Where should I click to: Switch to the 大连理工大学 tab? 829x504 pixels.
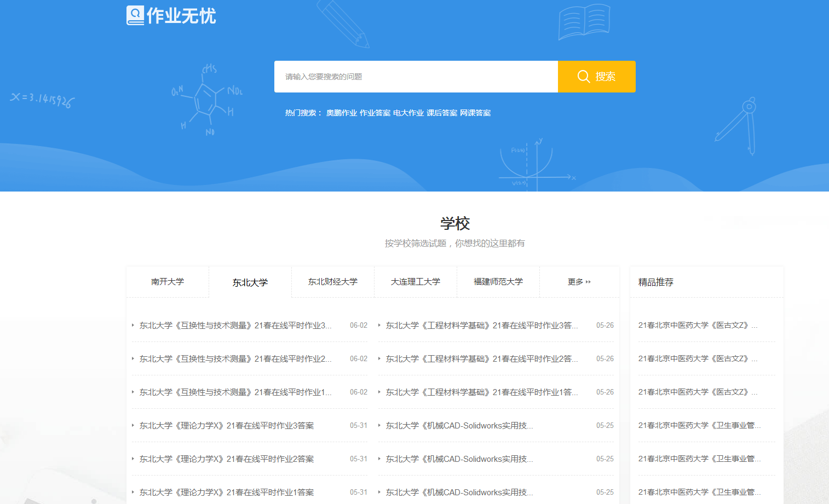coord(416,282)
